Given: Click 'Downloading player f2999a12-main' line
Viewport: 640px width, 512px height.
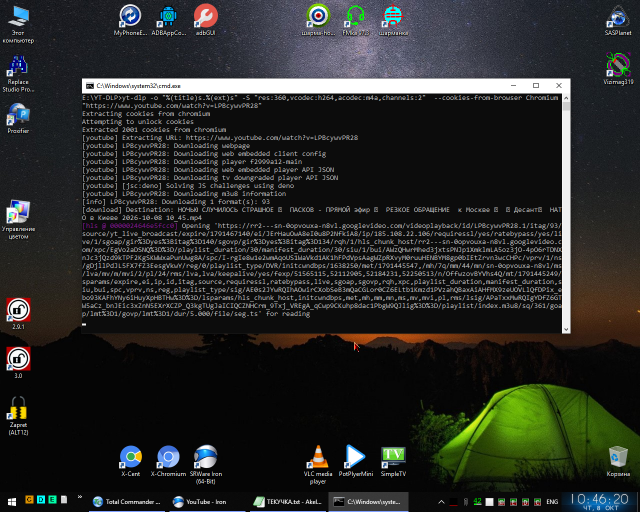Looking at the screenshot, I should 192,162.
